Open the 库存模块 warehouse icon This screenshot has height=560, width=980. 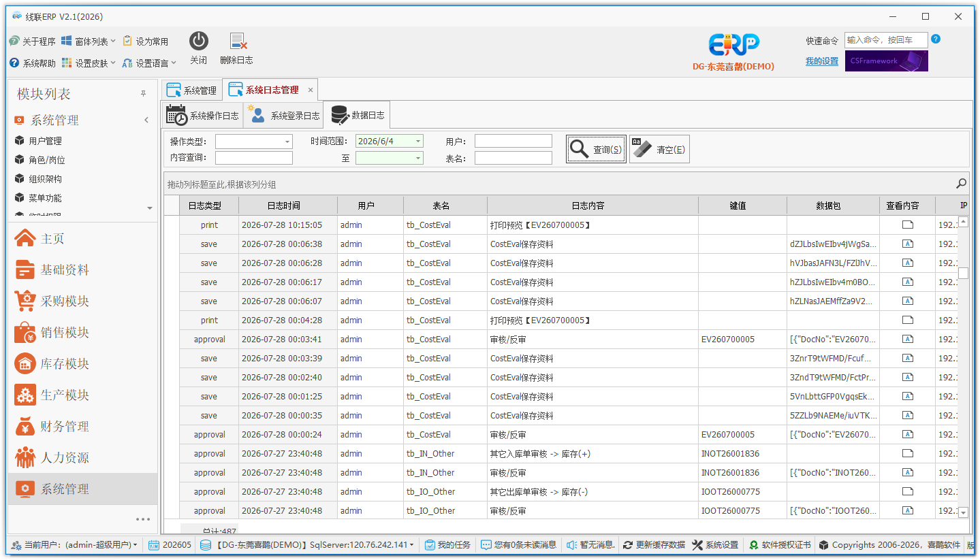(25, 364)
